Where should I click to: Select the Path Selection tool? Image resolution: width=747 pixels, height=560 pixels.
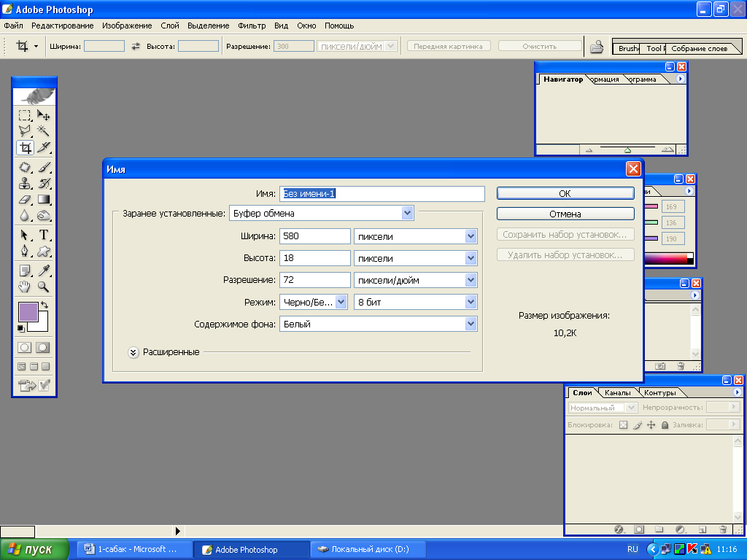click(x=25, y=235)
